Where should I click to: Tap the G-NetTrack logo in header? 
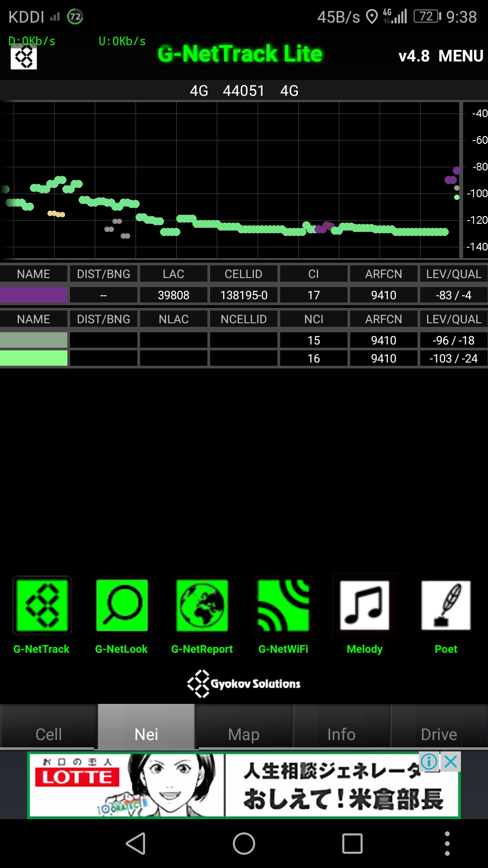[24, 57]
